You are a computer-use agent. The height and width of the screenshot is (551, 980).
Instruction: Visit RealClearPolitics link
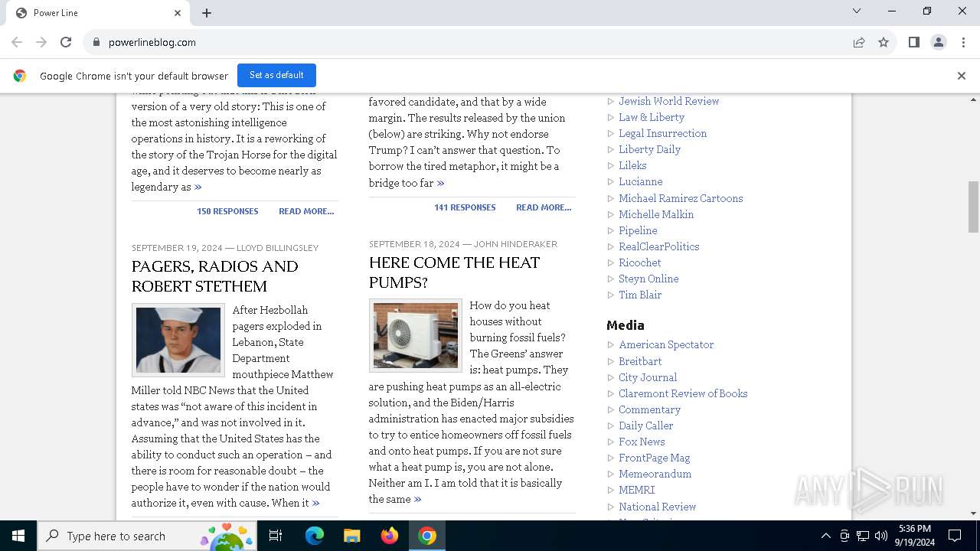pyautogui.click(x=659, y=246)
